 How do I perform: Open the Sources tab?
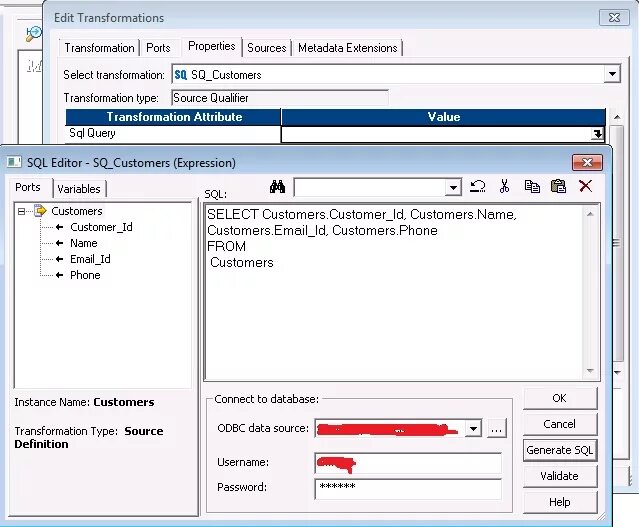pyautogui.click(x=267, y=48)
